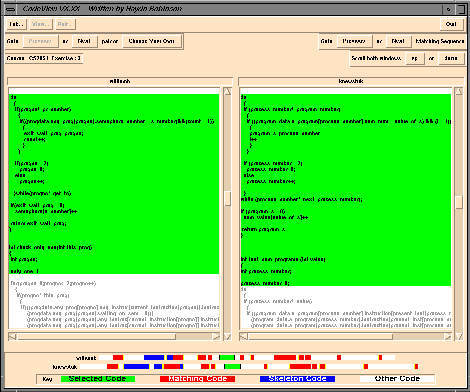This screenshot has height=392, width=470.
Task: Click the left pane's horizontal scrollbar thumb
Action: [97, 337]
